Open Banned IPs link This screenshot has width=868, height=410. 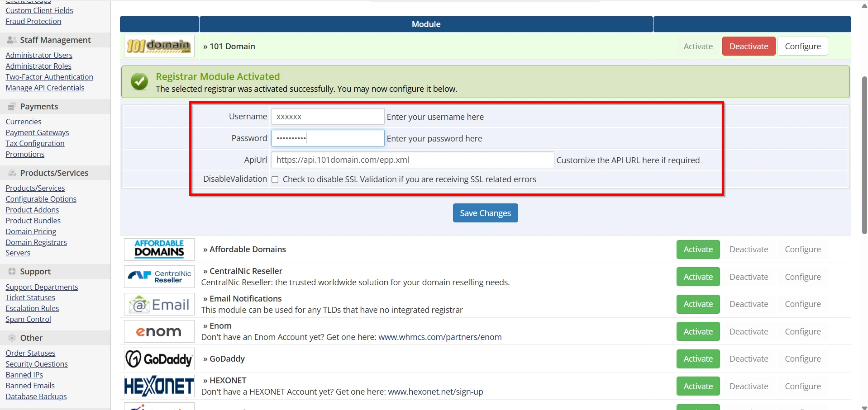24,375
